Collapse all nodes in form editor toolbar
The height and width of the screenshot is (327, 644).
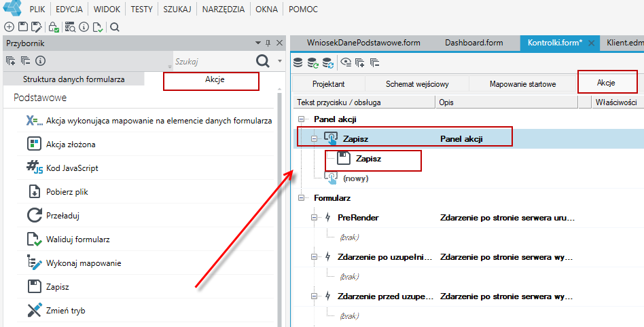click(374, 62)
